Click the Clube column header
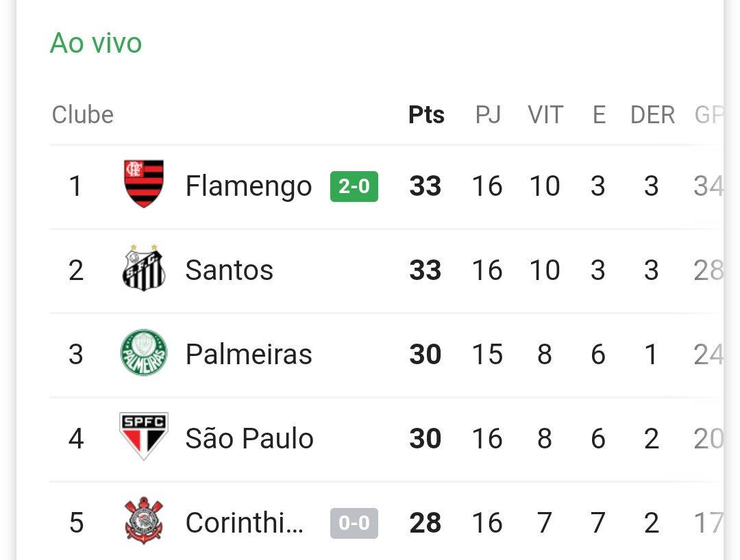740x560 pixels. (x=83, y=115)
